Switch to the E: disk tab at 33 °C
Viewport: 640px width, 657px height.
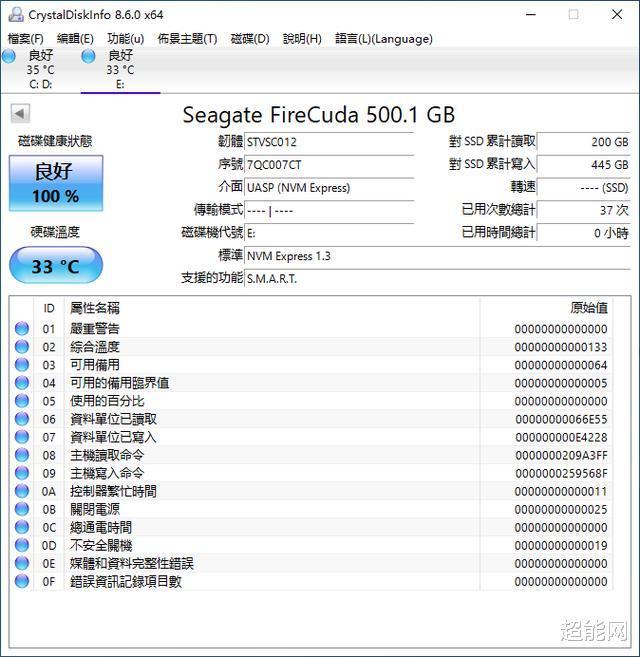point(120,69)
